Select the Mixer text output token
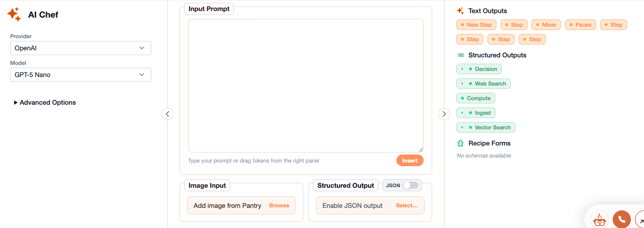644x228 pixels. click(546, 25)
